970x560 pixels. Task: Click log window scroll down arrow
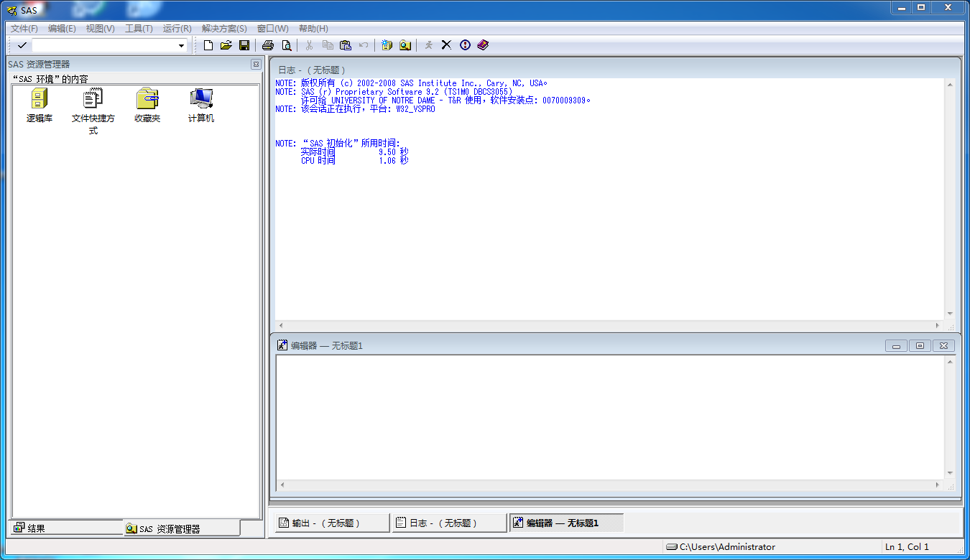(x=950, y=314)
